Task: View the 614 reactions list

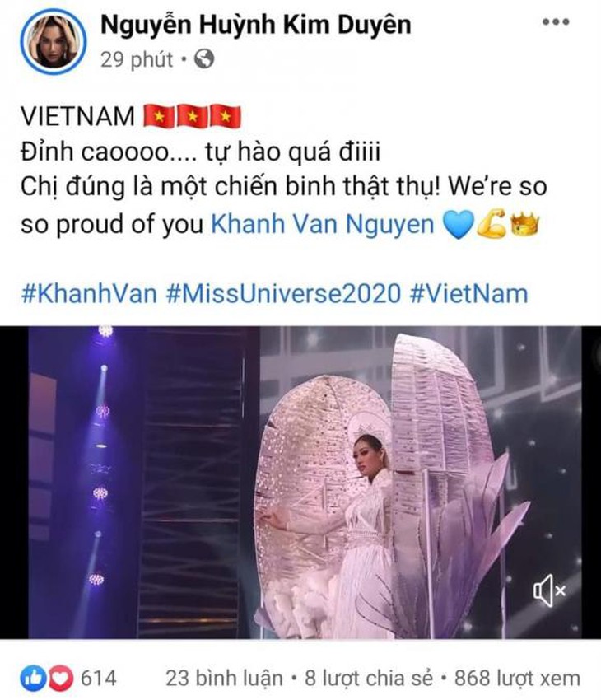Action: pyautogui.click(x=98, y=679)
